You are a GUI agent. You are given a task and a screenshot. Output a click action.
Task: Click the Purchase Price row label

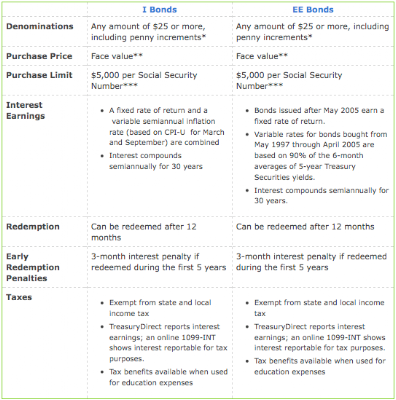click(x=39, y=56)
